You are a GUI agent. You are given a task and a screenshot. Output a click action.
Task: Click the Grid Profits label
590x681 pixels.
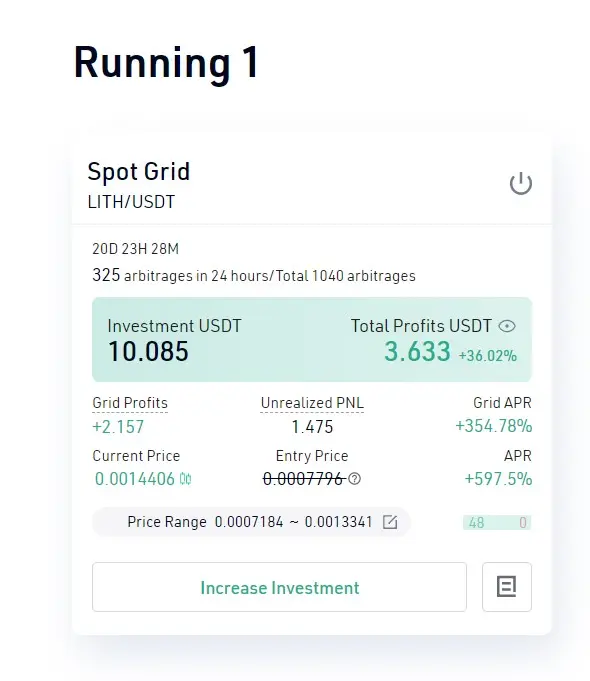(x=130, y=403)
